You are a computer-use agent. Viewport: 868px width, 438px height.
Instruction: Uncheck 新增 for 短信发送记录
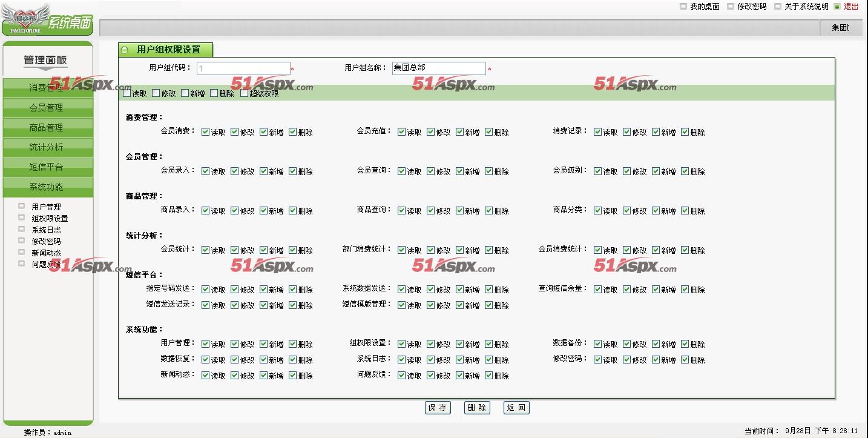click(264, 305)
